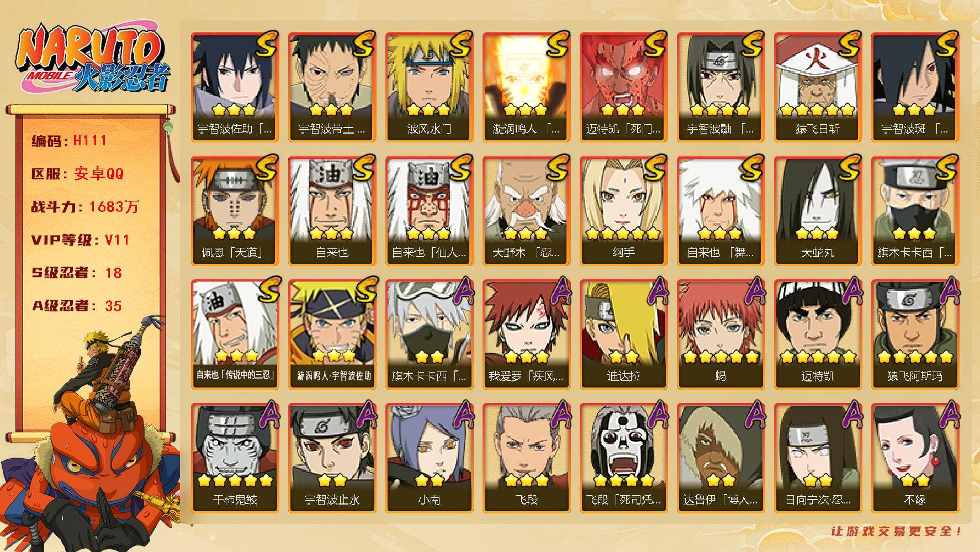Select the 纲手 five-star card
The image size is (980, 552).
pos(623,210)
